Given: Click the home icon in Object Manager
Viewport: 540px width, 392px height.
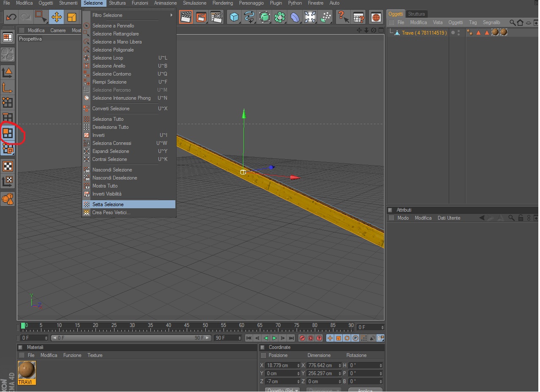Looking at the screenshot, I should pyautogui.click(x=520, y=22).
